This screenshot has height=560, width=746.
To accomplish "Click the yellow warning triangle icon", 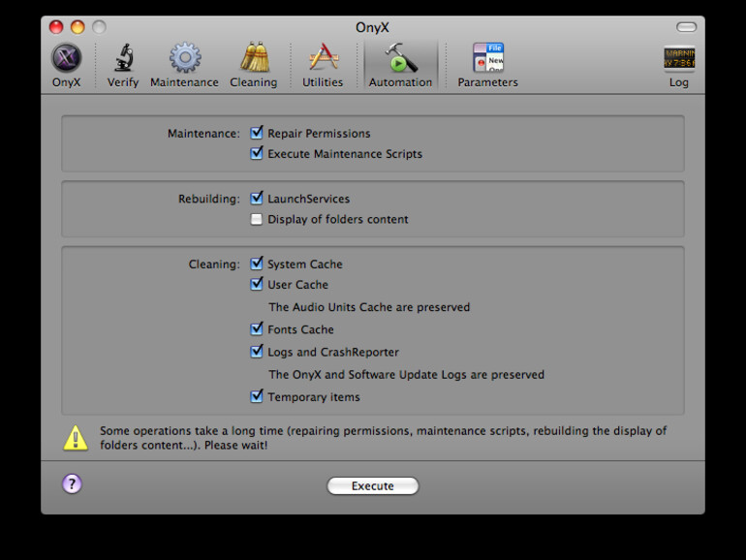I will click(76, 438).
